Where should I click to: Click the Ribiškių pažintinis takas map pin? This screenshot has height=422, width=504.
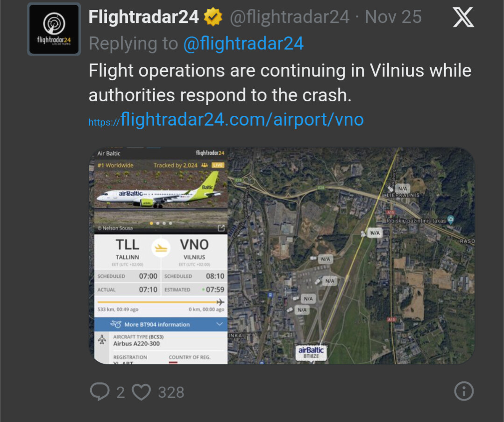click(x=450, y=219)
